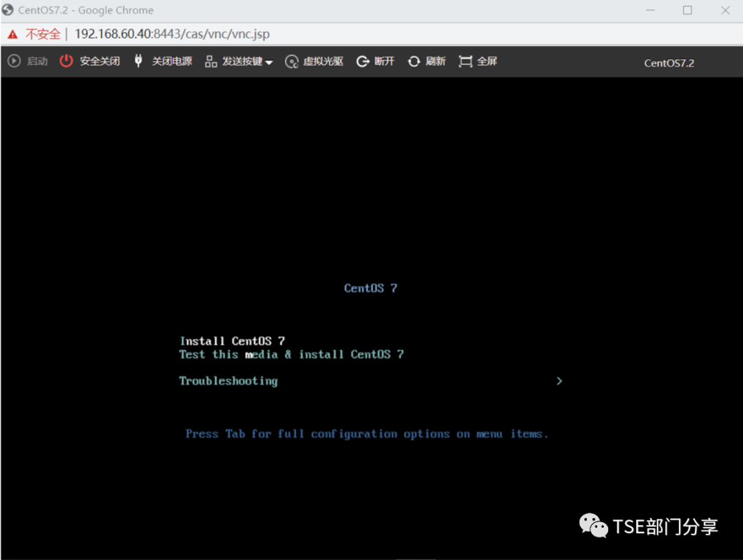This screenshot has height=560, width=743.
Task: Click the fullscreen icon for 全屏
Action: tap(465, 61)
